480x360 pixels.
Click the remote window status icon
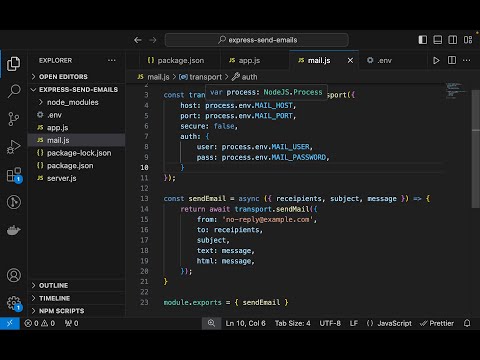coord(10,323)
